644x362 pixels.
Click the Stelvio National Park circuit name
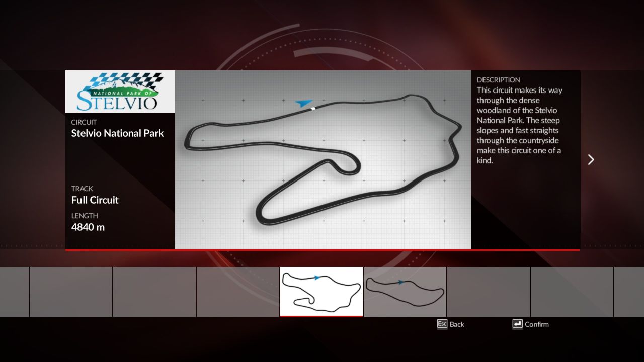tap(117, 133)
